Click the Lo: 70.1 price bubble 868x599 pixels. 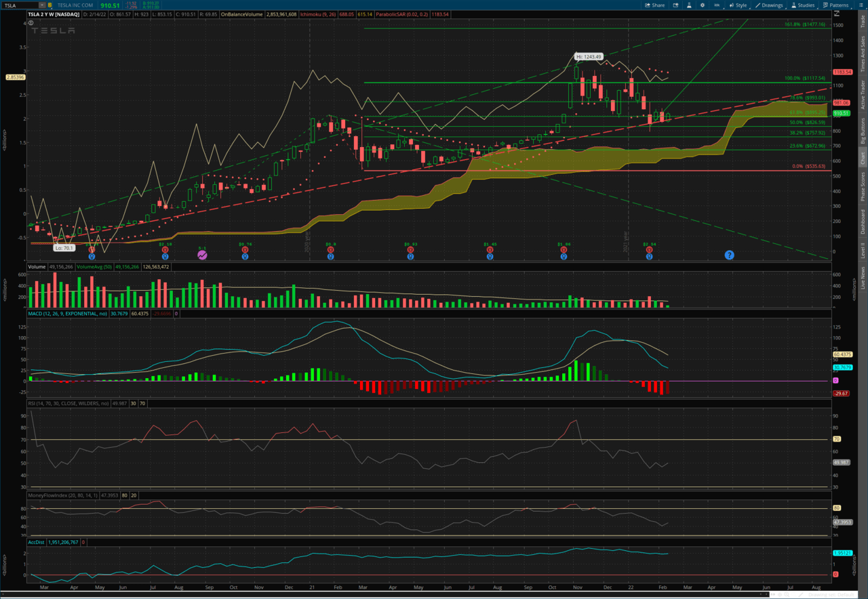coord(64,248)
